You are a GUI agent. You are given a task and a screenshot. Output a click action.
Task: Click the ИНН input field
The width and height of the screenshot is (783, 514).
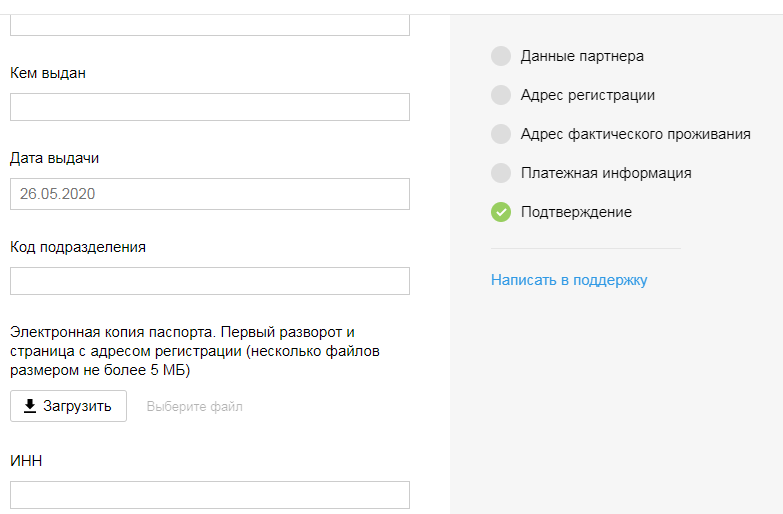210,495
